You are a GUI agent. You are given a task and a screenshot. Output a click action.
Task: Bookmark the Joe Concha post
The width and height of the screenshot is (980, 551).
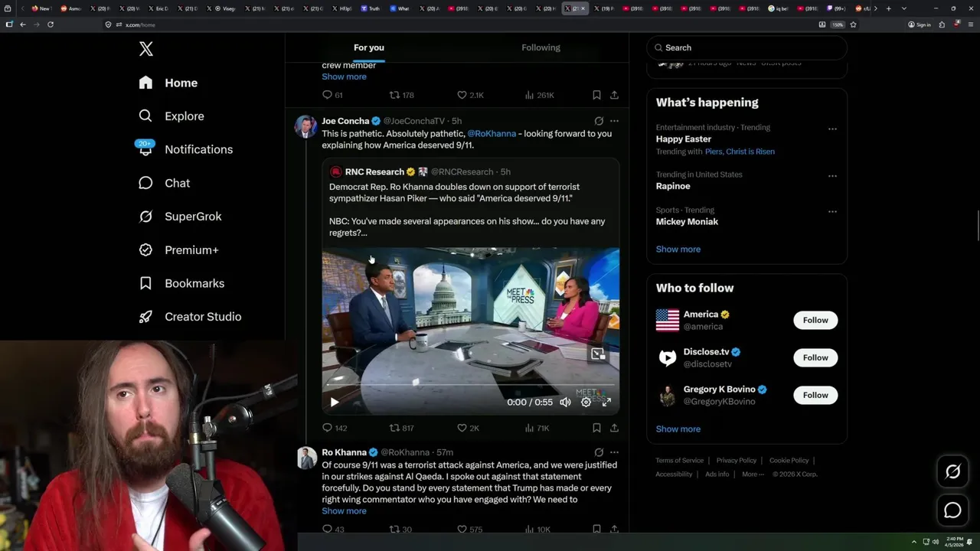click(x=596, y=428)
